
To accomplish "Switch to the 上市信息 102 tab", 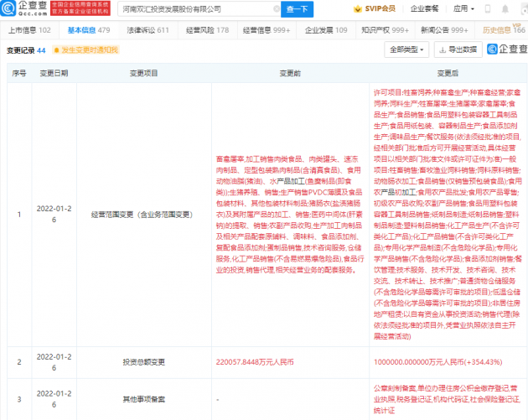I will [29, 30].
